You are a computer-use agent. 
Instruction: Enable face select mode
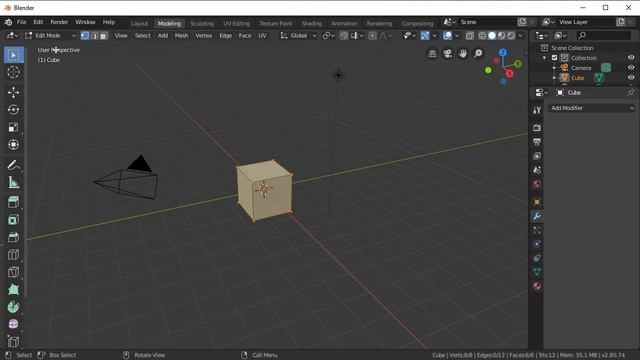click(x=104, y=36)
